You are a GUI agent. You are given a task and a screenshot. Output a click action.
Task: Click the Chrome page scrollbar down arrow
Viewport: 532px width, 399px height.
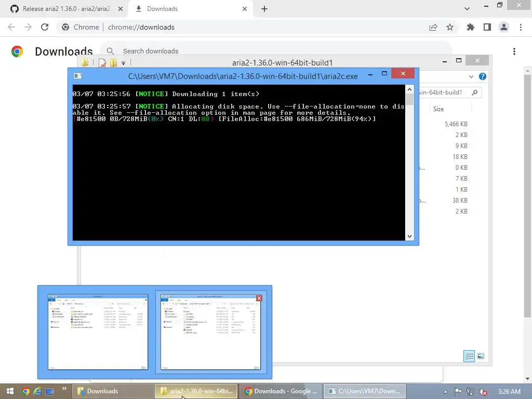tap(527, 379)
